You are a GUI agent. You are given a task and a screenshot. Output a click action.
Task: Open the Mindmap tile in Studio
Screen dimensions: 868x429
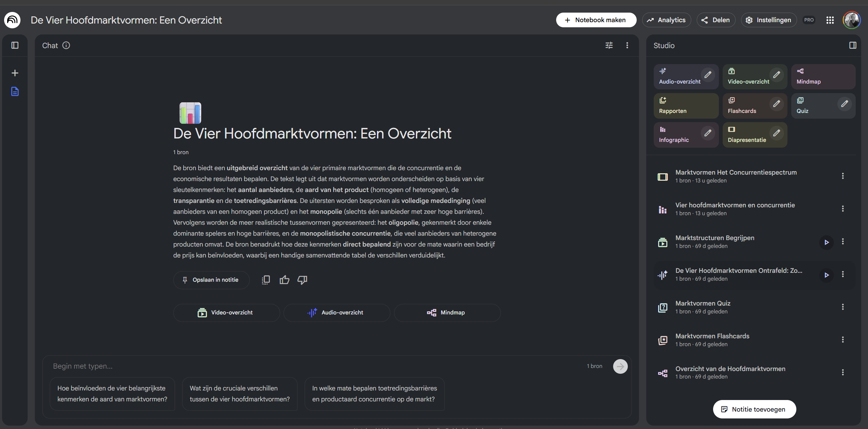tap(823, 77)
